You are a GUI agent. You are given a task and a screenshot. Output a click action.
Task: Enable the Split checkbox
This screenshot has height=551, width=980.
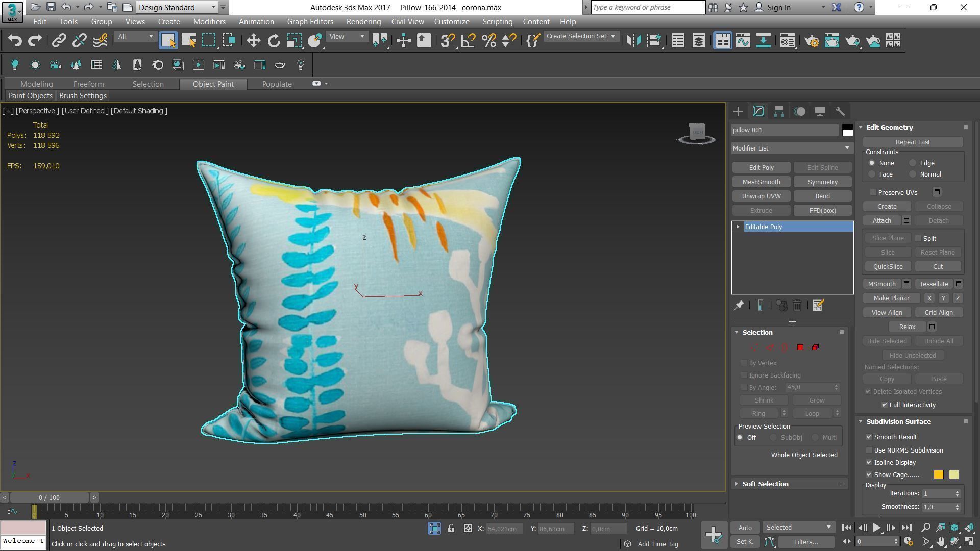coord(918,238)
